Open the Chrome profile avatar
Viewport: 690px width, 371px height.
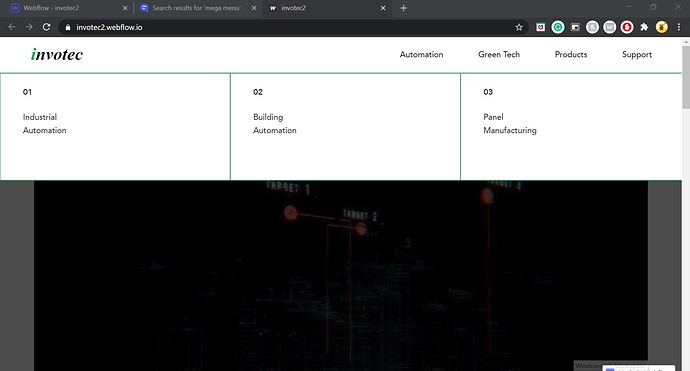coord(661,27)
